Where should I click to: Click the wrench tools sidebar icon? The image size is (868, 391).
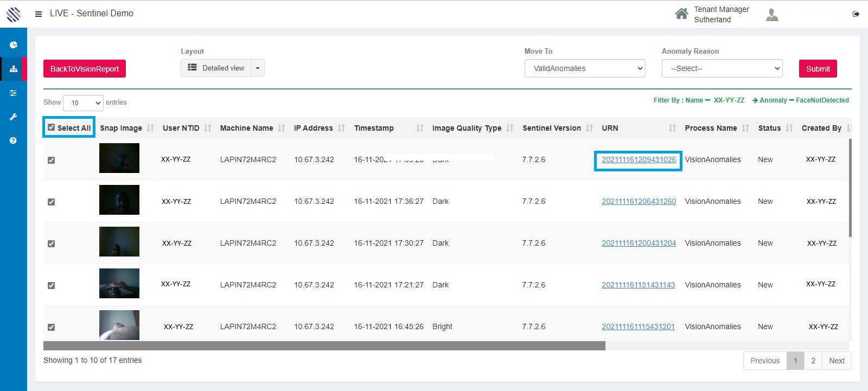coord(14,117)
